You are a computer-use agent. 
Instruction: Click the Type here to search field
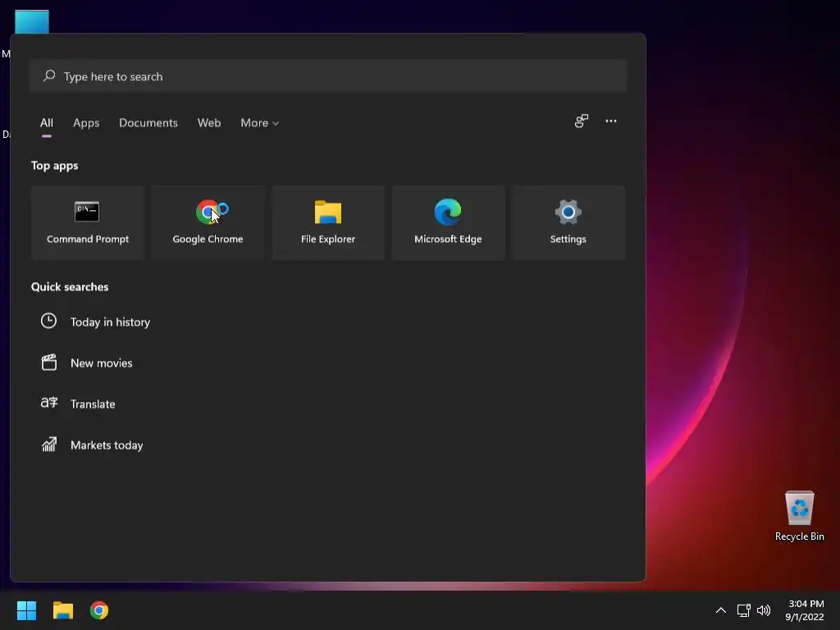click(x=328, y=76)
